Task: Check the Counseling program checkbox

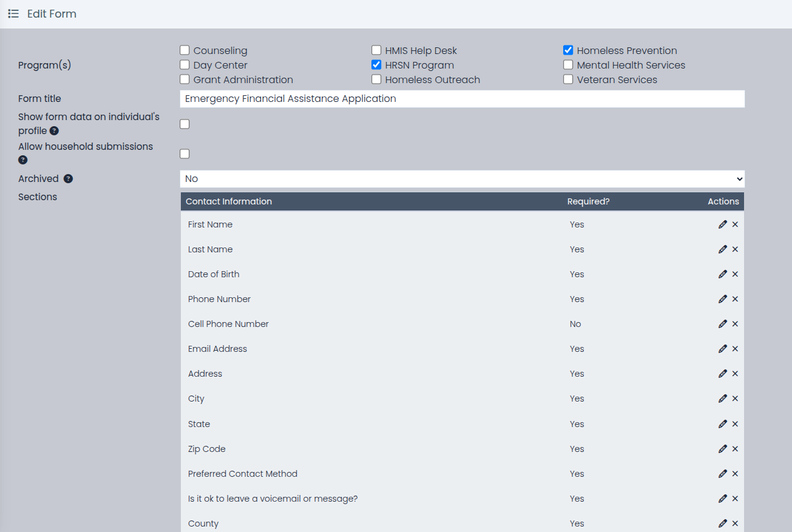Action: pyautogui.click(x=184, y=50)
